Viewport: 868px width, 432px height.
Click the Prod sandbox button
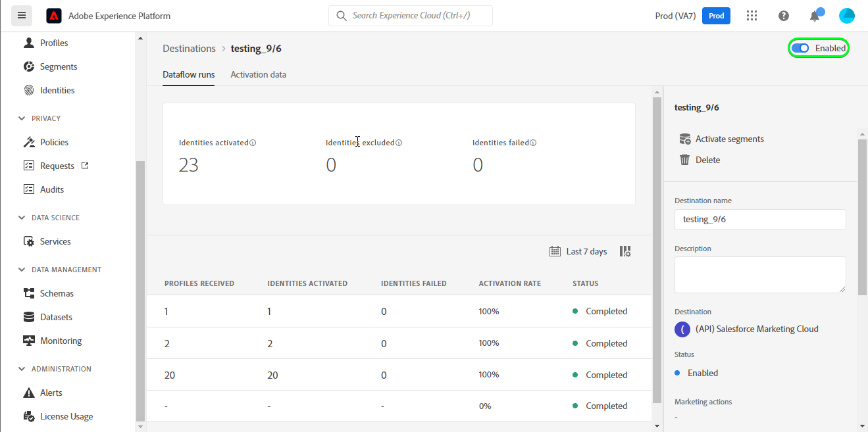pos(716,16)
